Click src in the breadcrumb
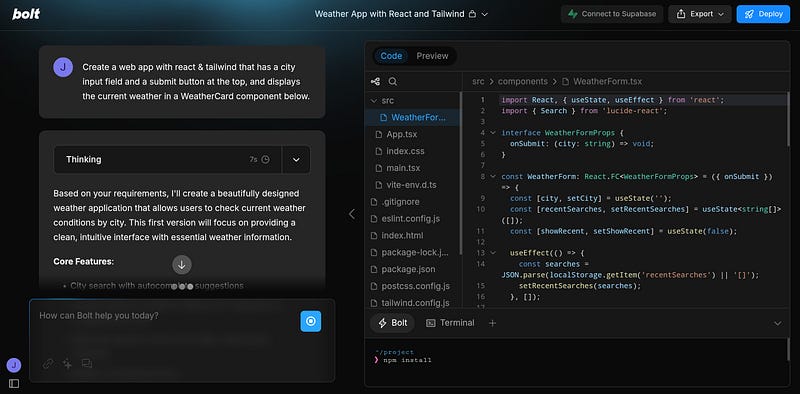Image resolution: width=800 pixels, height=394 pixels. (x=478, y=82)
